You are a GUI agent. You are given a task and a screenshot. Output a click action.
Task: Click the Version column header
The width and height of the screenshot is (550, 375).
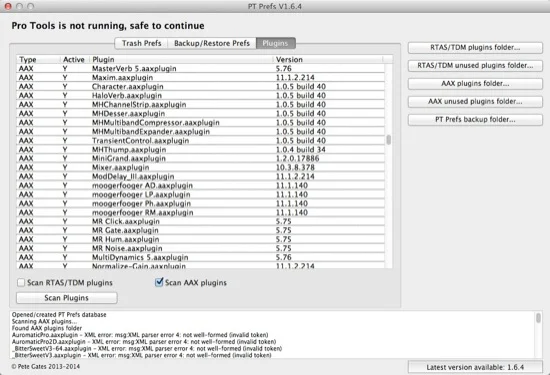click(328, 59)
